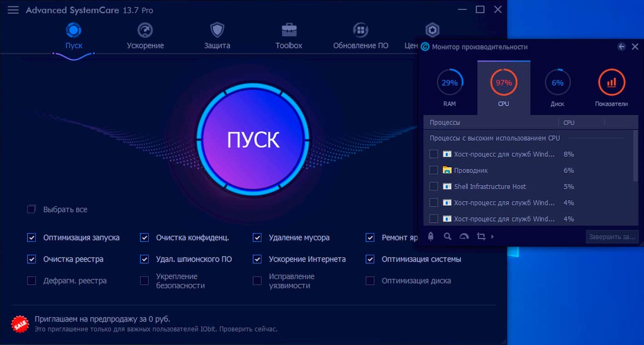
Task: Enable Исправление уязвимости checkbox
Action: (x=257, y=281)
